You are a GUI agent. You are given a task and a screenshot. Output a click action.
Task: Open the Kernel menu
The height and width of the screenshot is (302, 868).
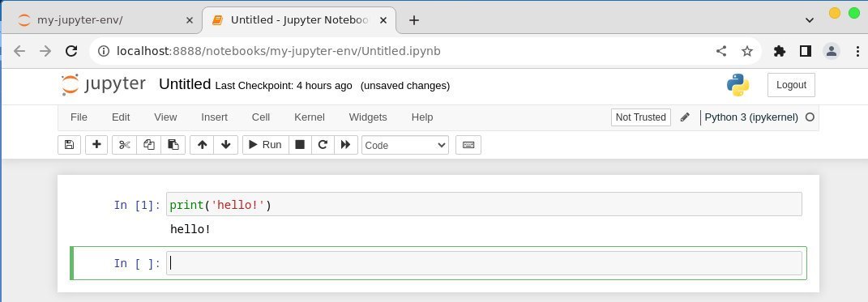coord(310,117)
